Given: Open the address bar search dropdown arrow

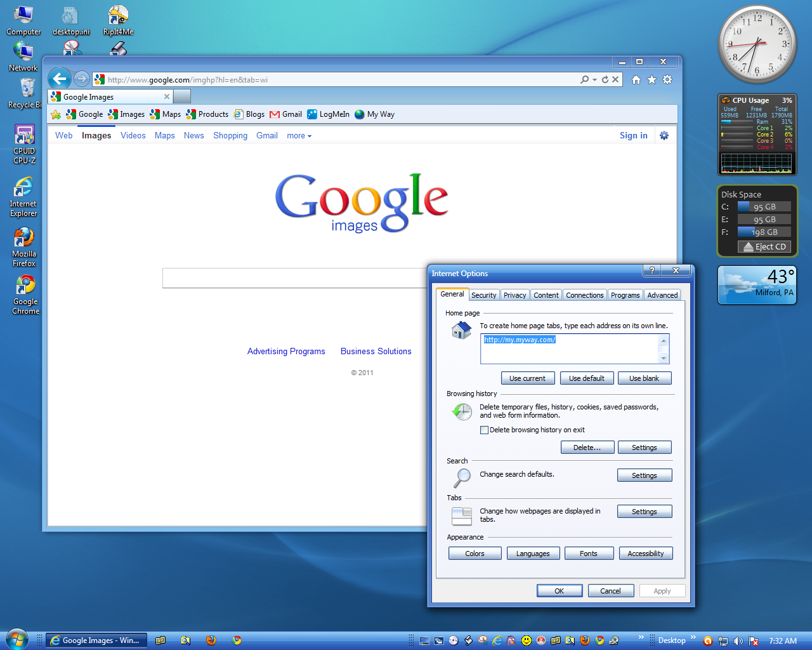Looking at the screenshot, I should coord(594,80).
